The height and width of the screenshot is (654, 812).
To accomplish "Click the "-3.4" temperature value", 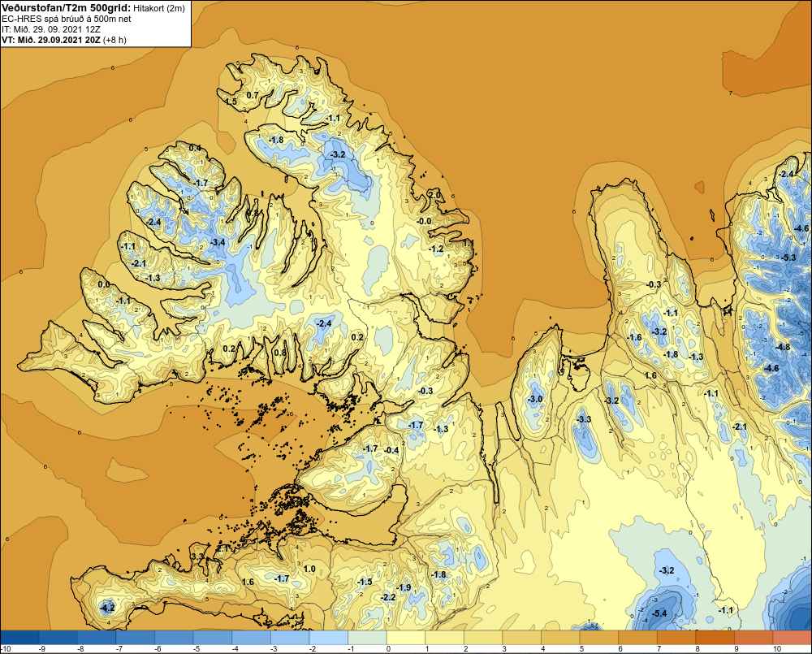I will 218,242.
